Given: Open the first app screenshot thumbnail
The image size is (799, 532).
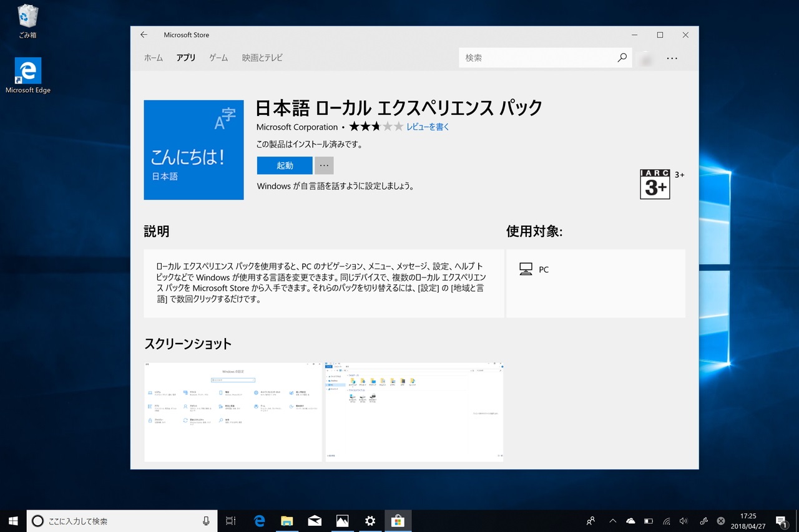Looking at the screenshot, I should [x=233, y=411].
